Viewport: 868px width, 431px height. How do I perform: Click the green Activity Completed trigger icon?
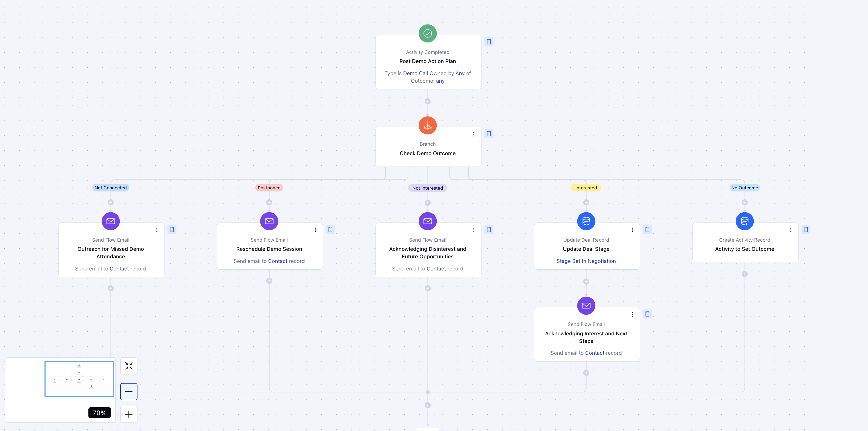(428, 33)
